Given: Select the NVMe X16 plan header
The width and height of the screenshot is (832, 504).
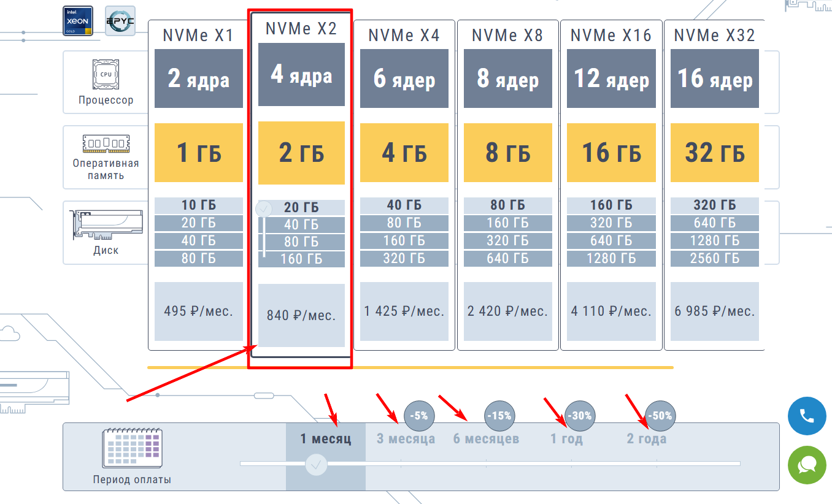Looking at the screenshot, I should 611,36.
